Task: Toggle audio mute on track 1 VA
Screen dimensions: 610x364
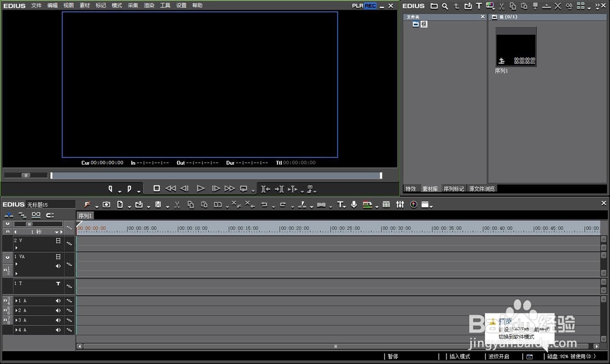Action: tap(58, 266)
